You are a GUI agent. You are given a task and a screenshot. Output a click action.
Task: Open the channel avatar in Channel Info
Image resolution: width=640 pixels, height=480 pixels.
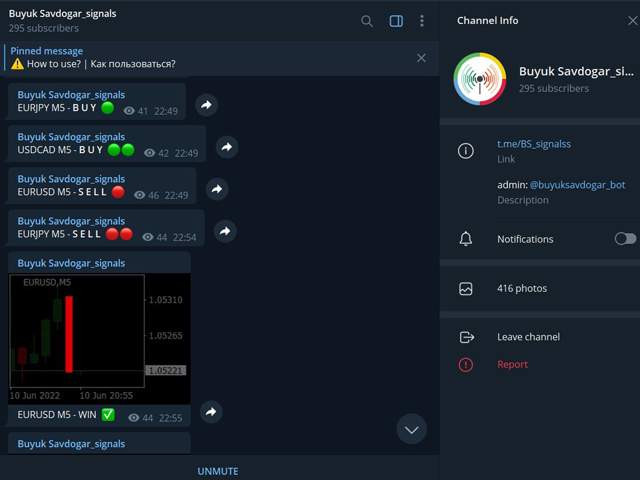[480, 78]
